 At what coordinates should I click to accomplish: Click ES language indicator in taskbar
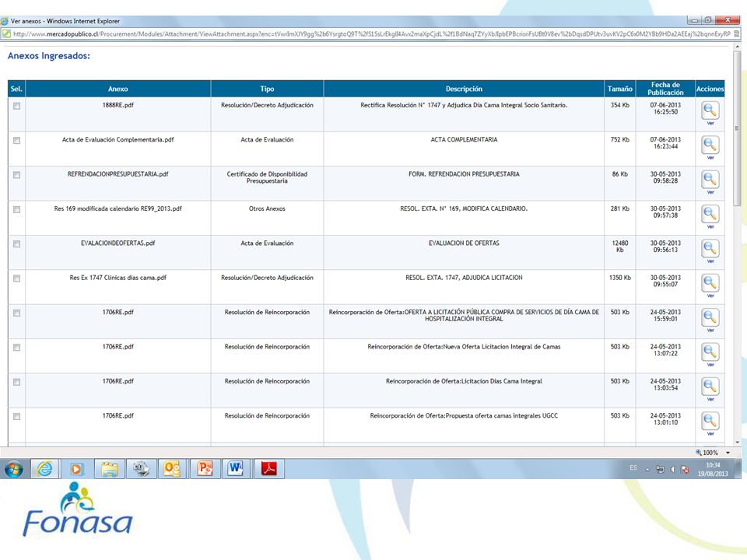(x=633, y=468)
